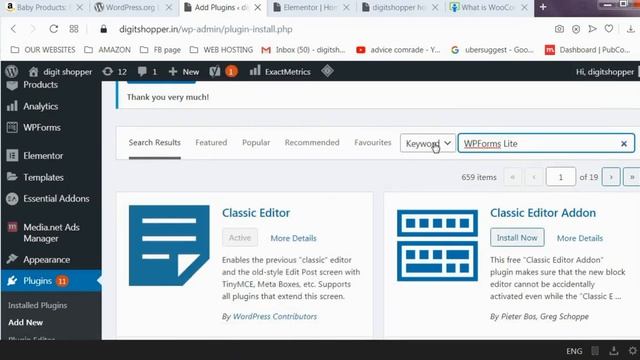
Task: Click the diamond icon in admin bar
Action: tap(327, 71)
